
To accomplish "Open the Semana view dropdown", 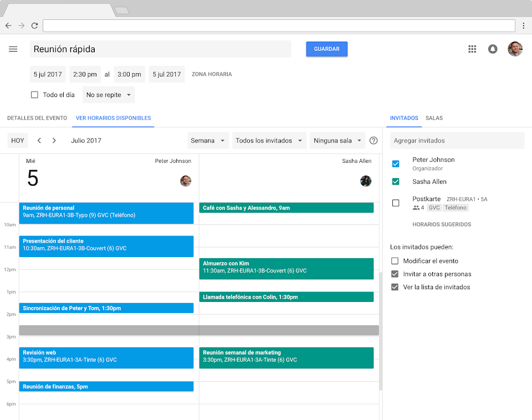I will point(208,141).
